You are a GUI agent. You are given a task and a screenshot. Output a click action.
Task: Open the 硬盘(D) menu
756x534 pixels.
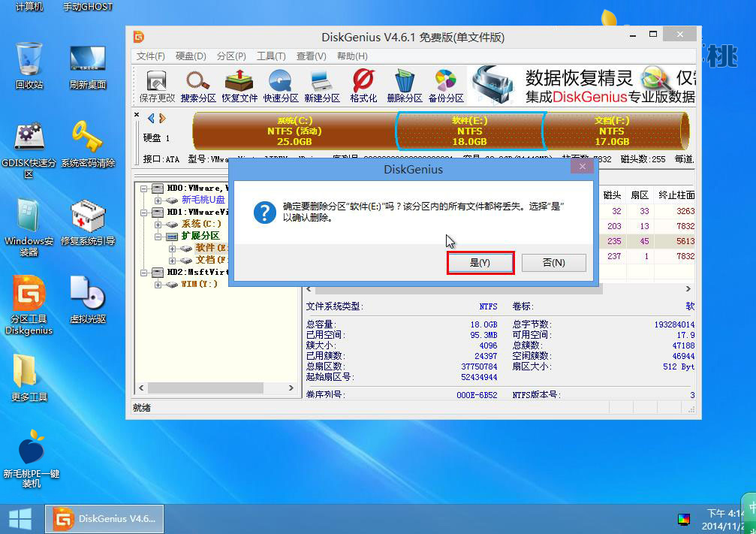coord(191,56)
